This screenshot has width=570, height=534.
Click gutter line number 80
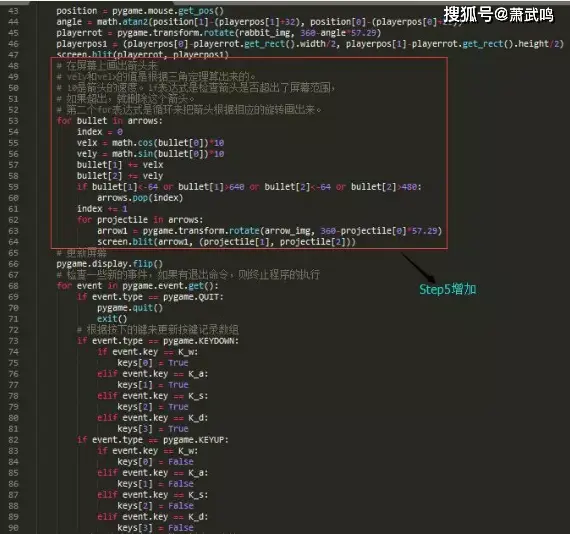tap(13, 418)
